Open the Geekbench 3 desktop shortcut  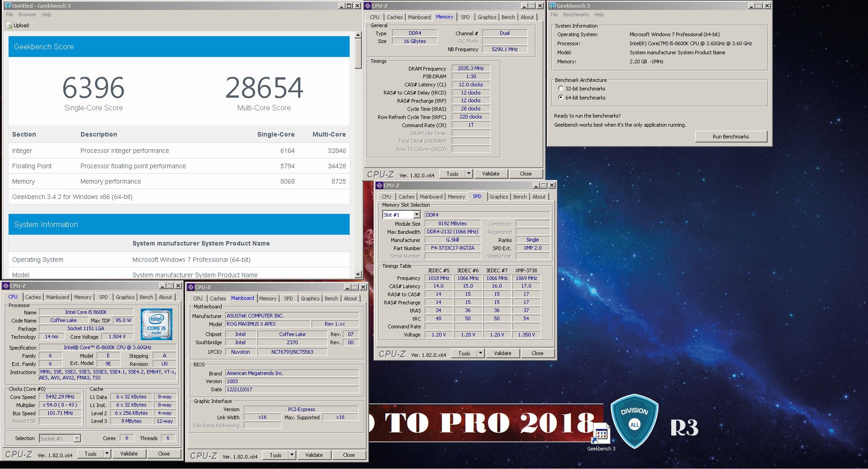(601, 436)
